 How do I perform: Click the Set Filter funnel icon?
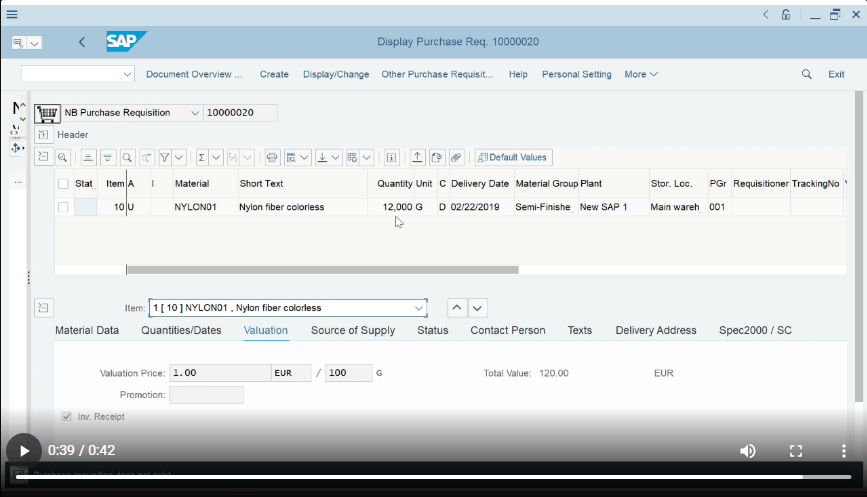coord(165,158)
